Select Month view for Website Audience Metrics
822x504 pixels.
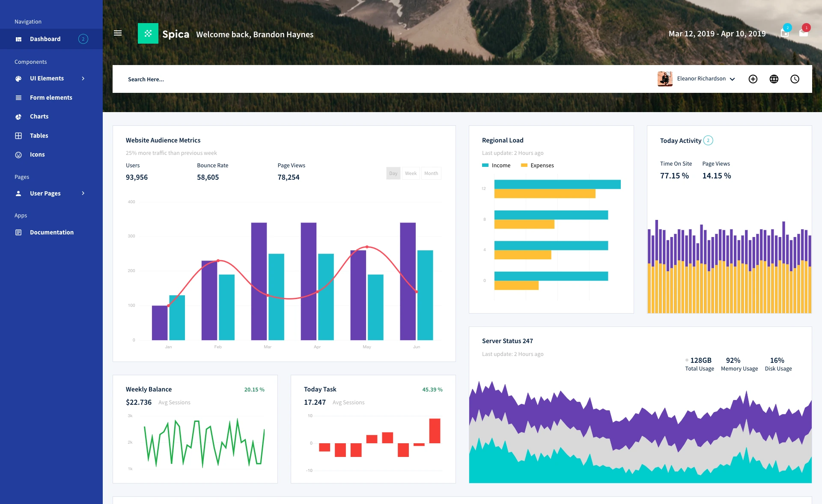[x=431, y=173]
